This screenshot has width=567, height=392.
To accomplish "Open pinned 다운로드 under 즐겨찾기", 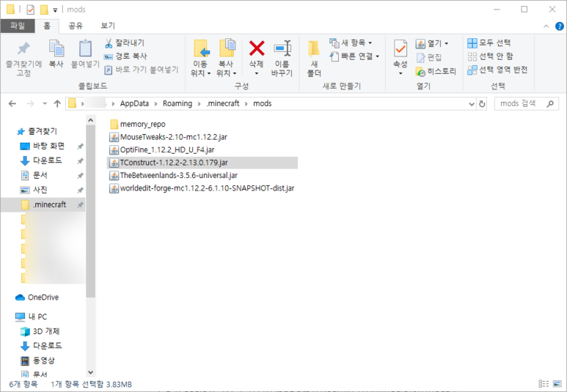I will (x=41, y=160).
